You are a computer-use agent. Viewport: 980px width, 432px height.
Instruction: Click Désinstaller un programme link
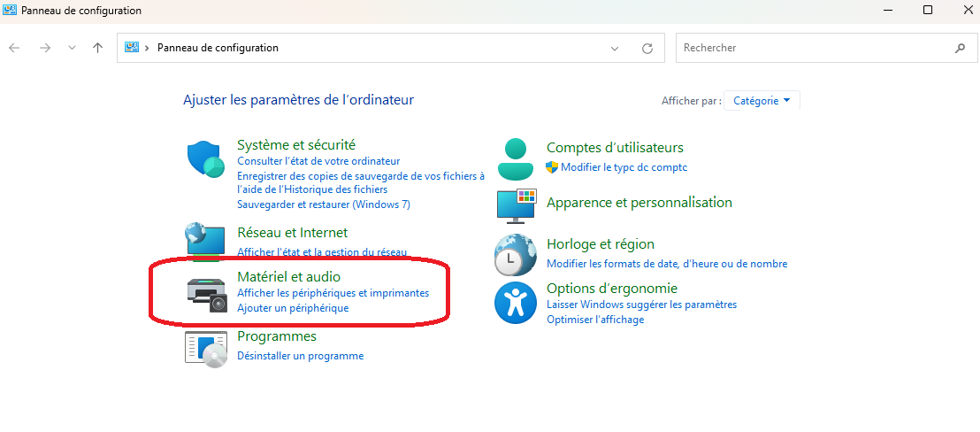300,356
